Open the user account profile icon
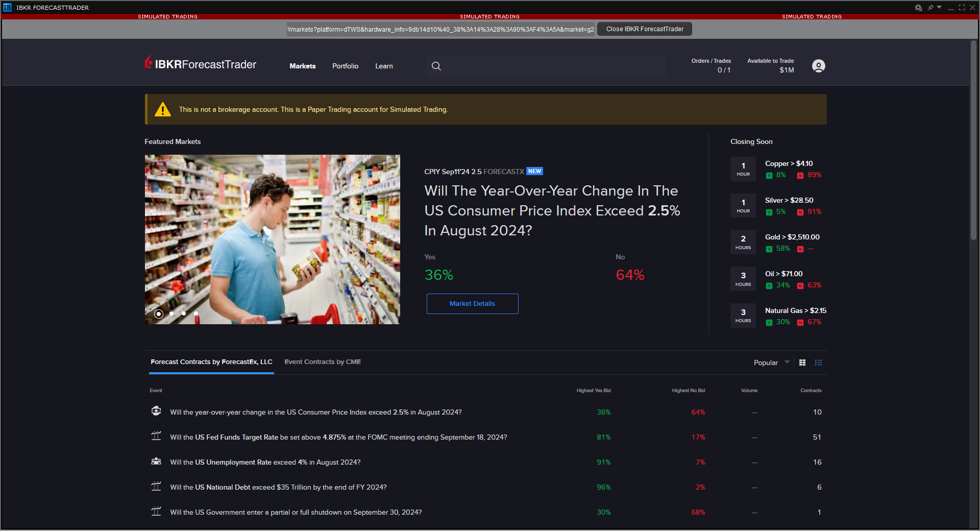Image resolution: width=980 pixels, height=531 pixels. 818,66
